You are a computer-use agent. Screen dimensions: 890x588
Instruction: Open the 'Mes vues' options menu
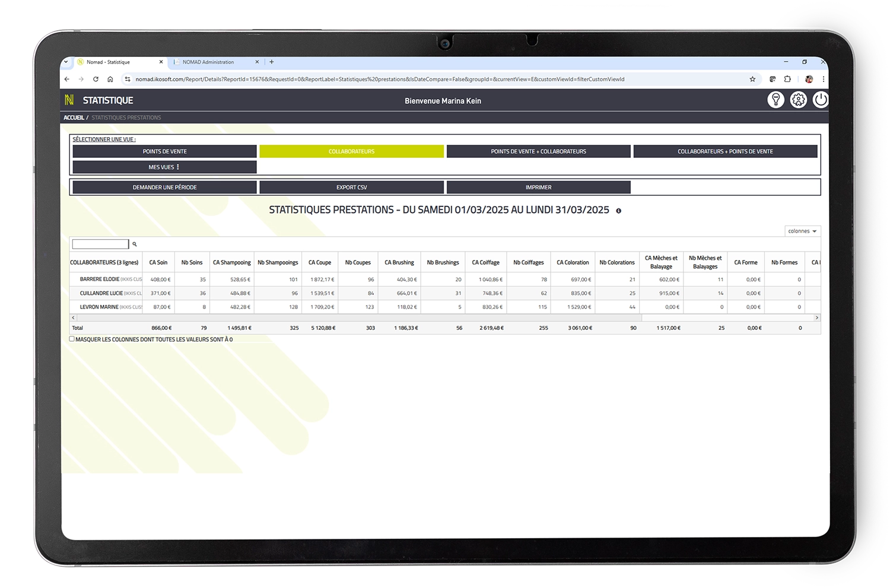[164, 167]
